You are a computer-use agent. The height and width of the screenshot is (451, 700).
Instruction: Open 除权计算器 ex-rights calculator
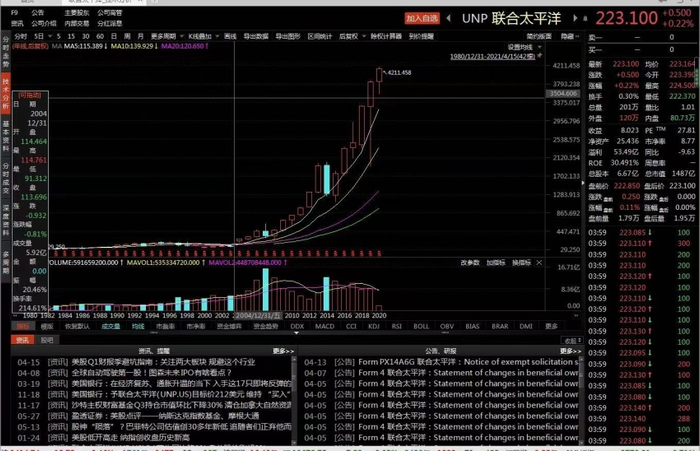pyautogui.click(x=386, y=36)
